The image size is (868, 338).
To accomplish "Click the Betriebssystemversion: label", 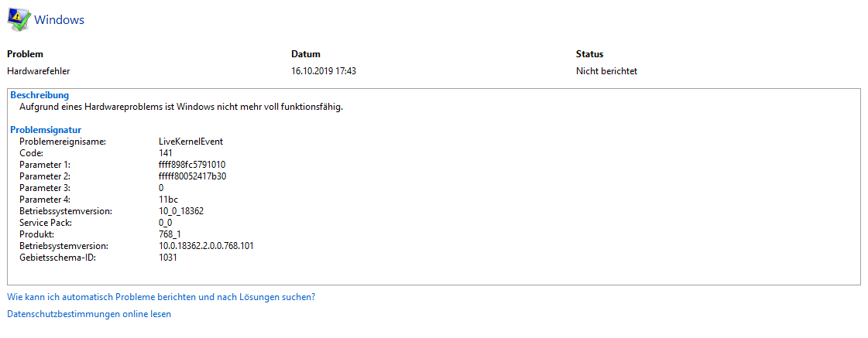I will (66, 210).
